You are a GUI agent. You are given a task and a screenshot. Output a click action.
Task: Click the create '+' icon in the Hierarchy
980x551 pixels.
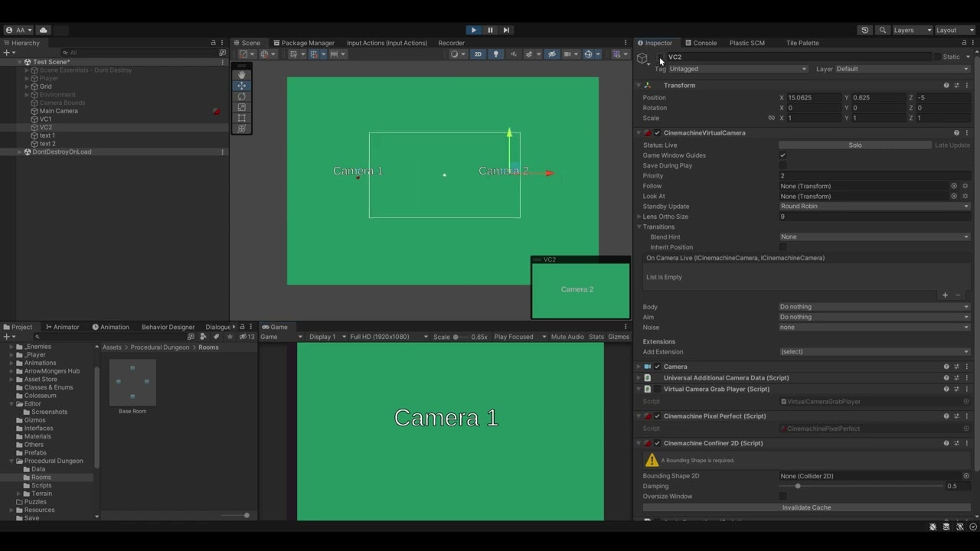click(x=6, y=52)
